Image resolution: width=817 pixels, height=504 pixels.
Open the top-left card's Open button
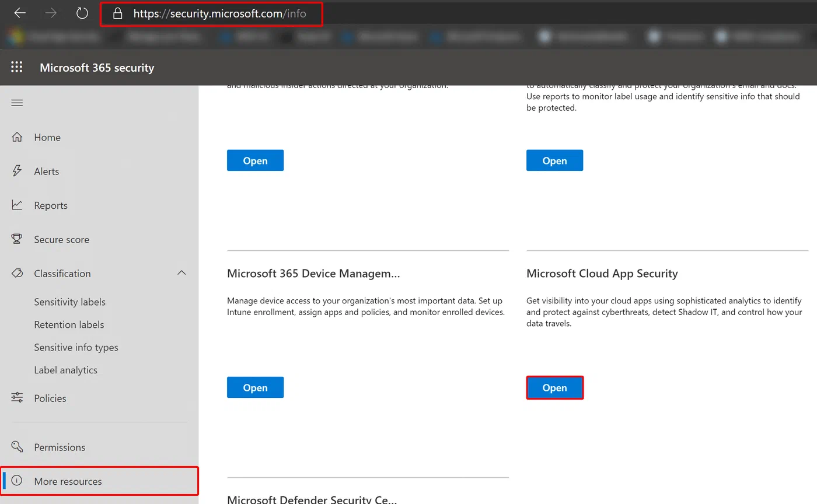pyautogui.click(x=255, y=160)
